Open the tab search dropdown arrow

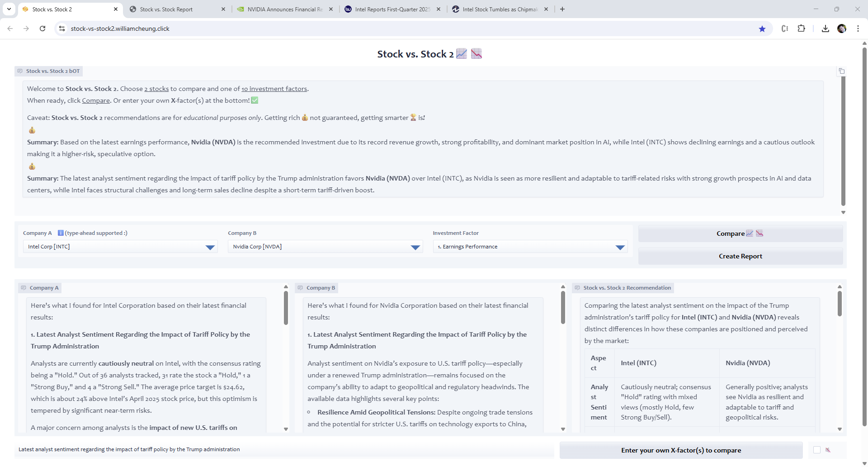click(x=9, y=9)
